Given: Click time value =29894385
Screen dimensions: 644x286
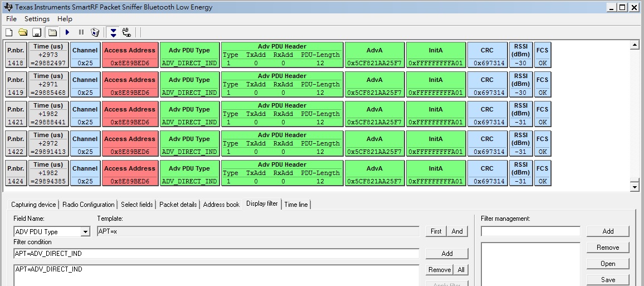Looking at the screenshot, I should point(48,182).
